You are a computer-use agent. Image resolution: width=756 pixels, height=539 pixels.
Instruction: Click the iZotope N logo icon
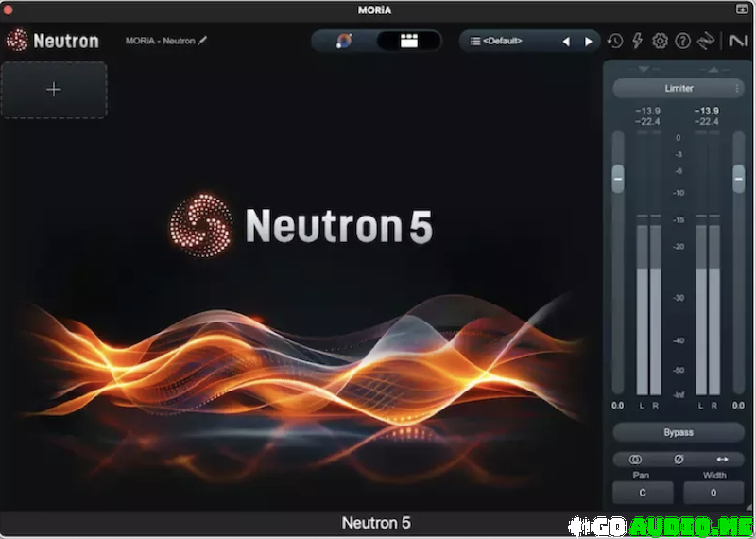[736, 42]
